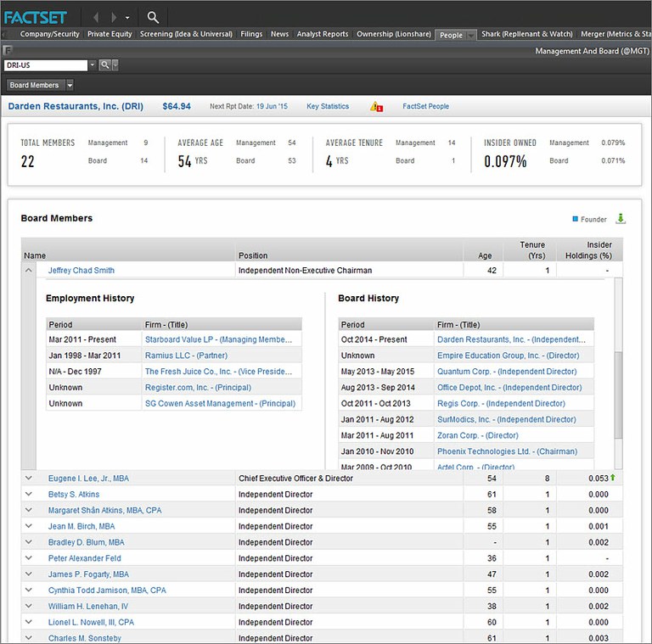Open the ticker lookup options arrow
Image resolution: width=652 pixels, height=644 pixels.
[115, 64]
